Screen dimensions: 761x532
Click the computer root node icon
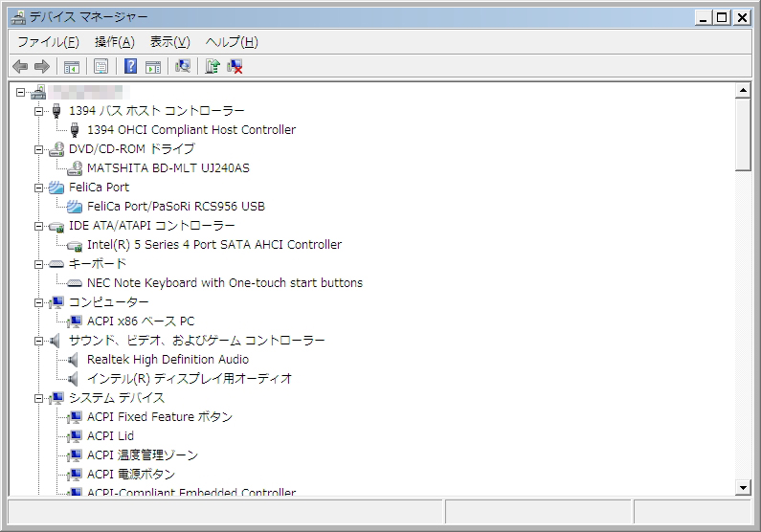pyautogui.click(x=38, y=92)
